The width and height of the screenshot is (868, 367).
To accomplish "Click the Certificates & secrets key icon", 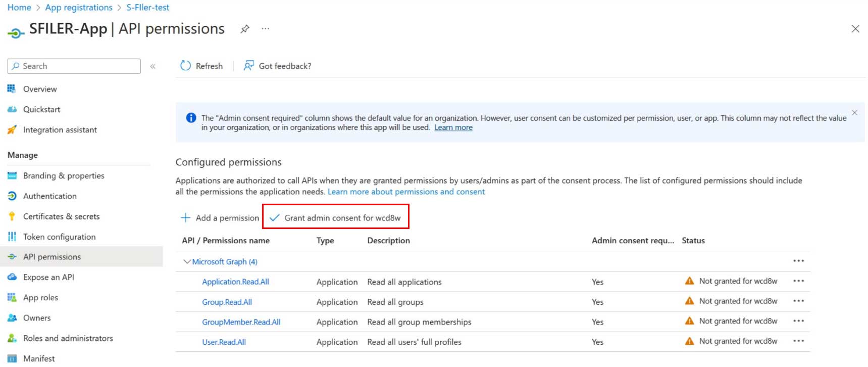I will click(12, 216).
